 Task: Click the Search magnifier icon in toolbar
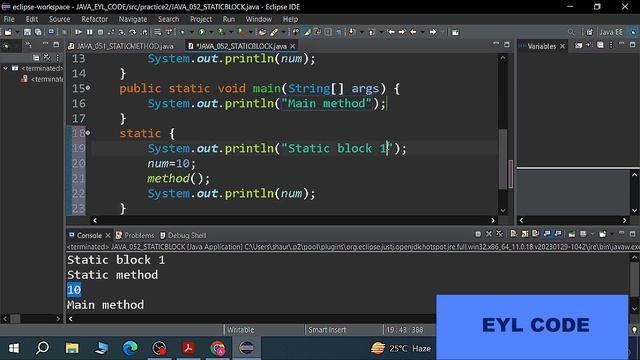[x=571, y=32]
